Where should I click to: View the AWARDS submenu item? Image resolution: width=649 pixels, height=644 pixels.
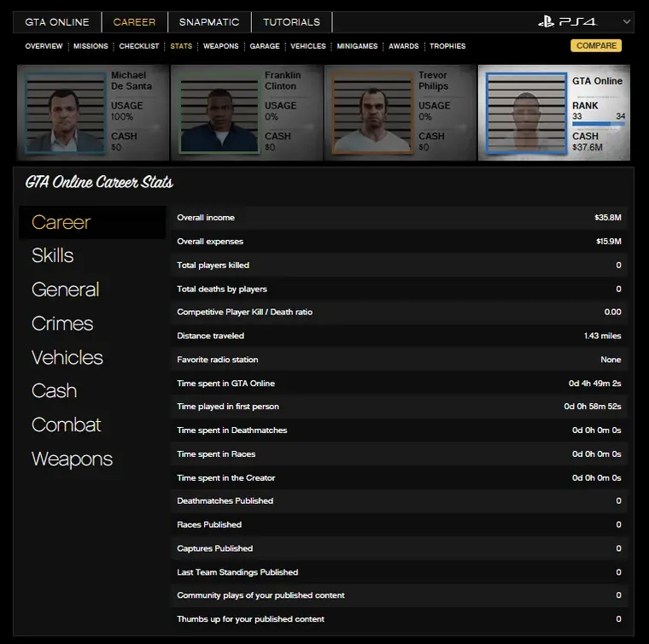(404, 46)
